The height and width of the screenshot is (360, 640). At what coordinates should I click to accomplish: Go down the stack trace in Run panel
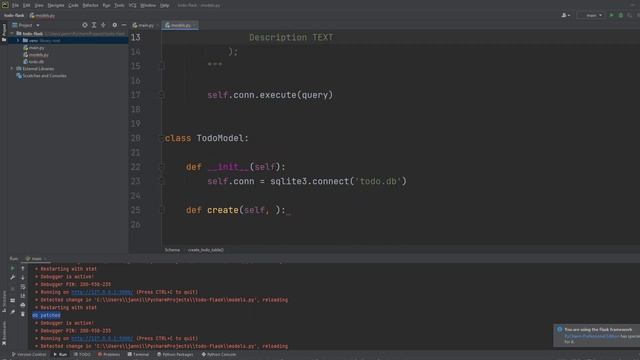tap(23, 278)
